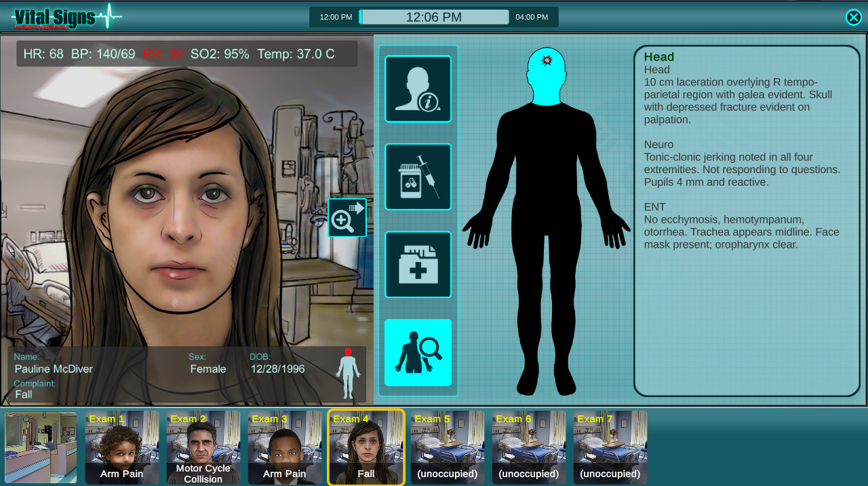This screenshot has width=868, height=486.
Task: Open the waiting room thumbnail
Action: (40, 447)
